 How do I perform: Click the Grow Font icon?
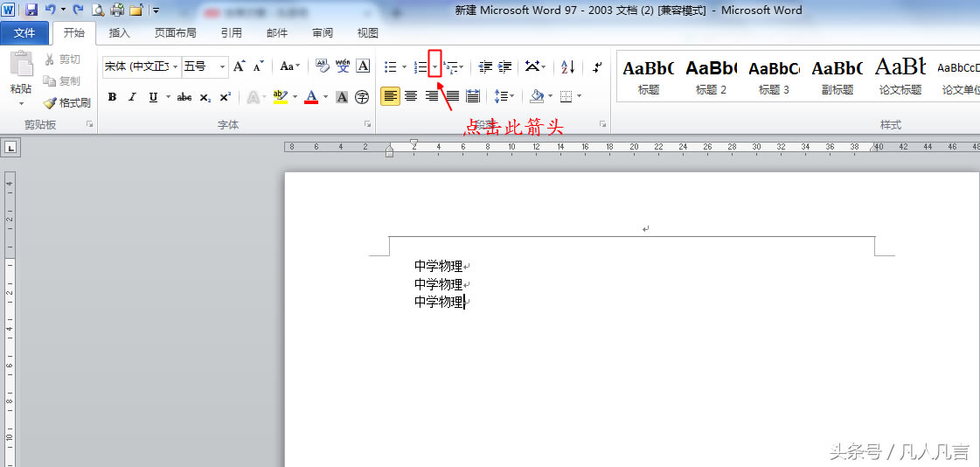(239, 66)
